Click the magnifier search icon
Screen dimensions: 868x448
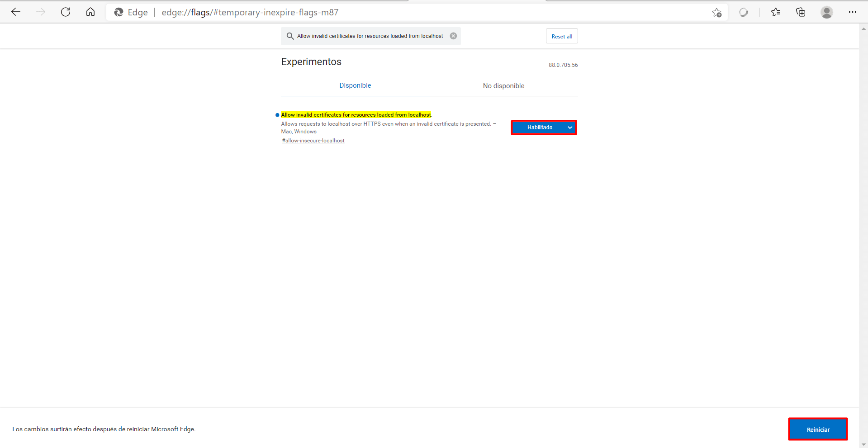[x=290, y=36]
